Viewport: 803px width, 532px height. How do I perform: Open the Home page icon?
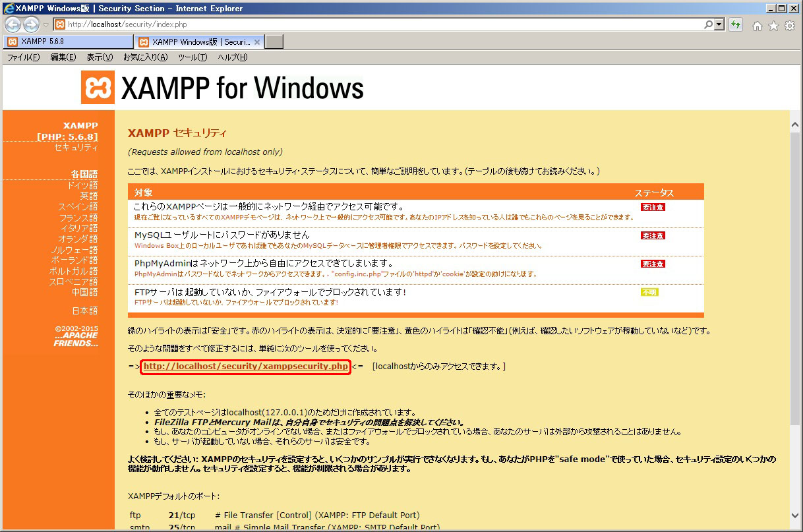758,26
